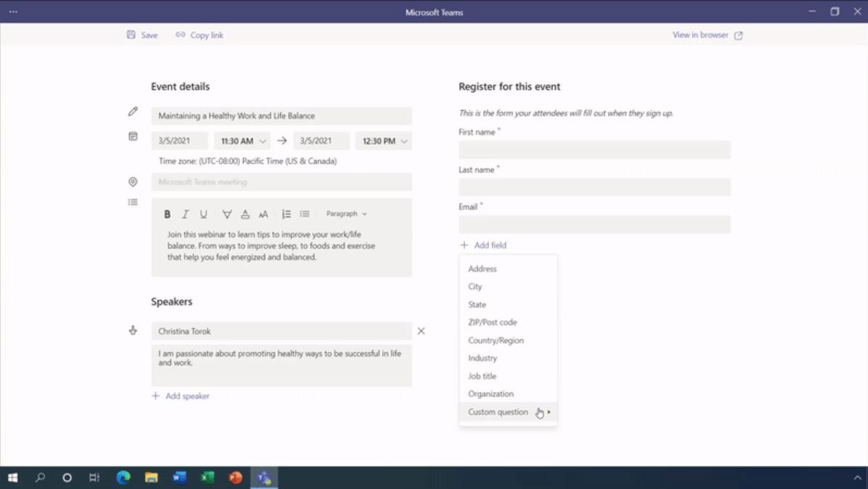Click the First name input field
This screenshot has width=868, height=489.
pos(595,149)
